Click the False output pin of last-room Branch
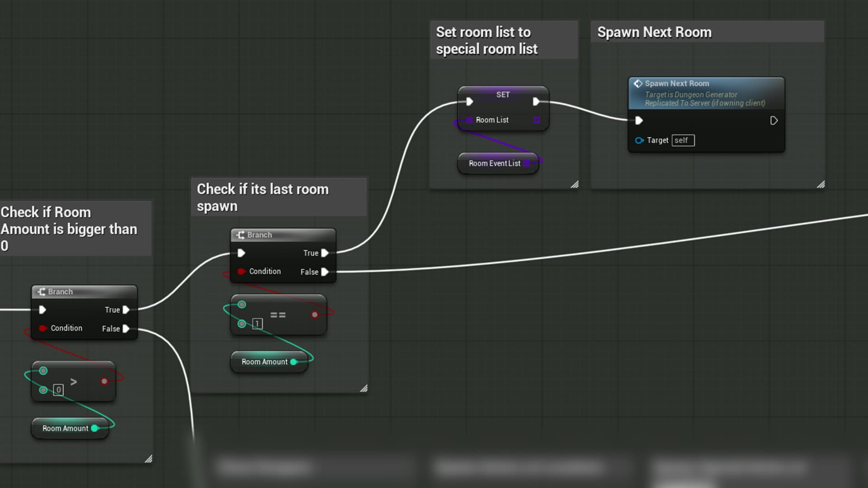868x488 pixels. tap(325, 272)
